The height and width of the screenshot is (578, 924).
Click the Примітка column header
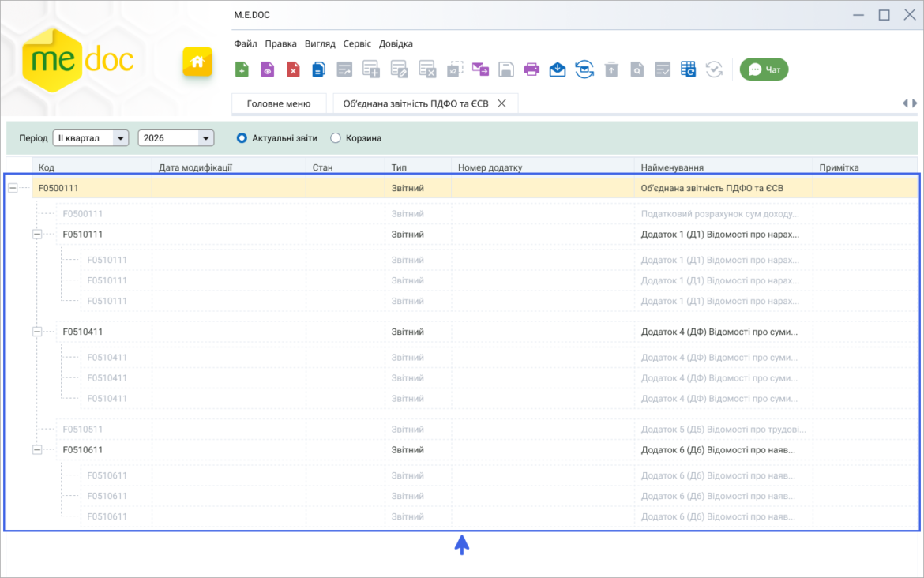click(865, 167)
